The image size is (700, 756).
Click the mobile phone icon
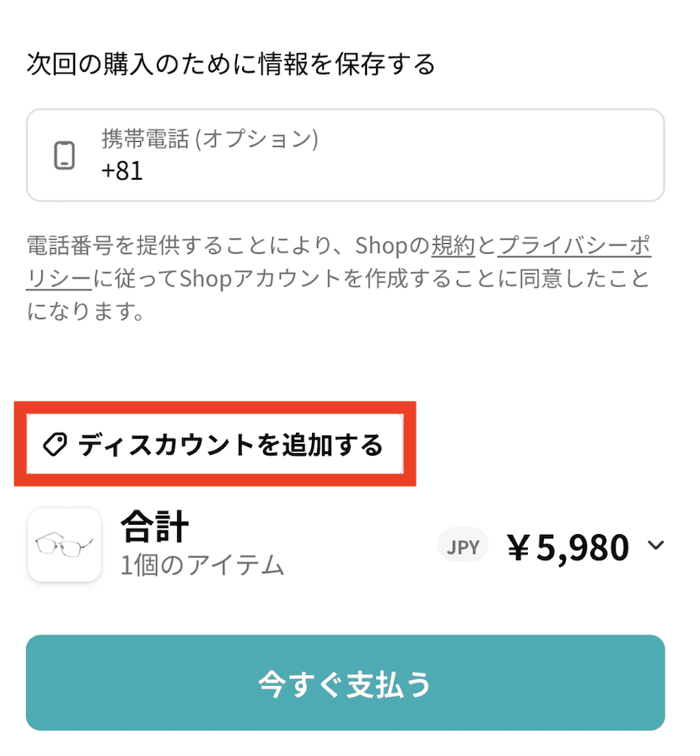64,156
